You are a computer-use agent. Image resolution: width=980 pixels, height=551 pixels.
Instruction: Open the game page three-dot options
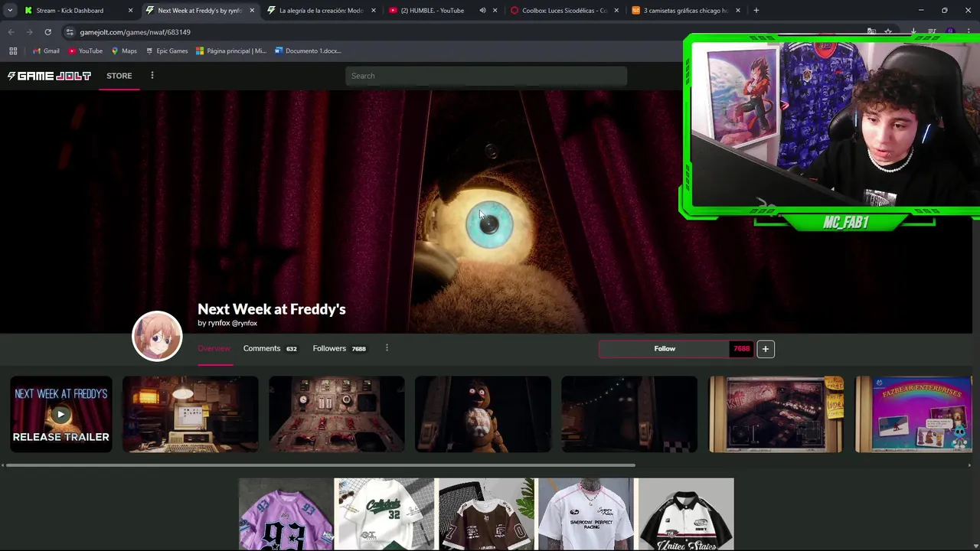[387, 348]
